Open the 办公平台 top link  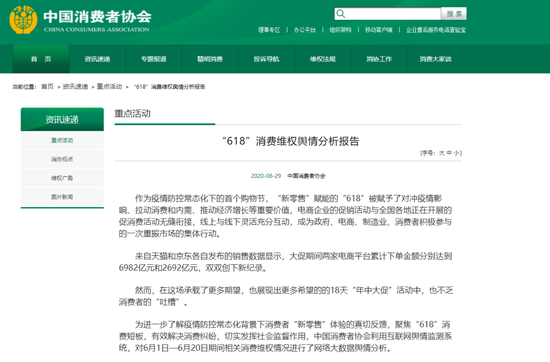304,30
